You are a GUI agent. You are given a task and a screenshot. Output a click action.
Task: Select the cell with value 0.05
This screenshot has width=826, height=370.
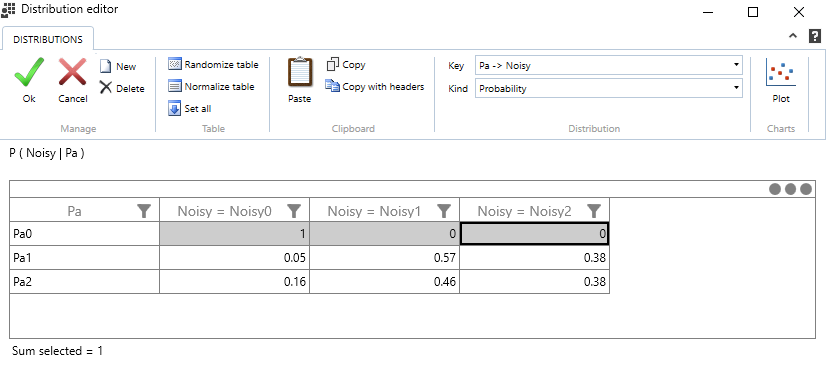[234, 258]
